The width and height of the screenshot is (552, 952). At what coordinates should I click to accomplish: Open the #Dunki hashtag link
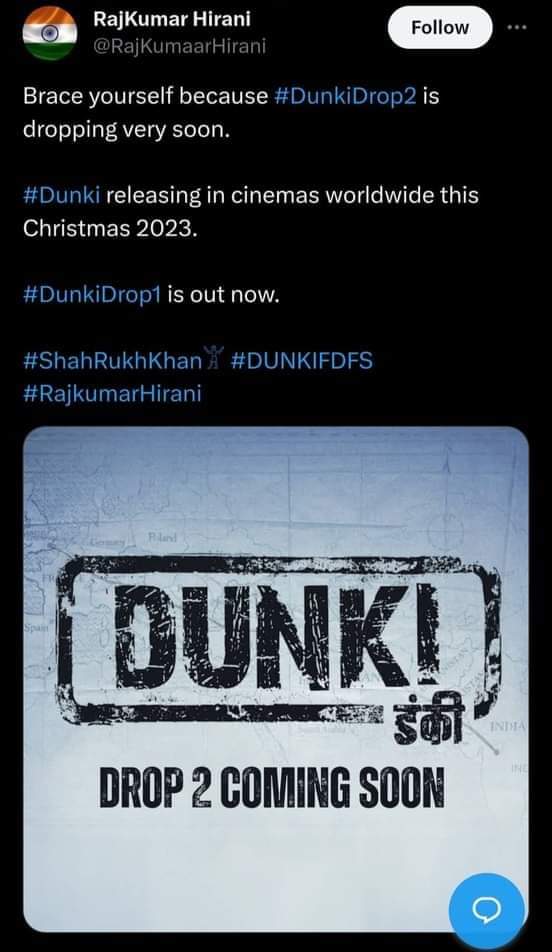click(61, 196)
